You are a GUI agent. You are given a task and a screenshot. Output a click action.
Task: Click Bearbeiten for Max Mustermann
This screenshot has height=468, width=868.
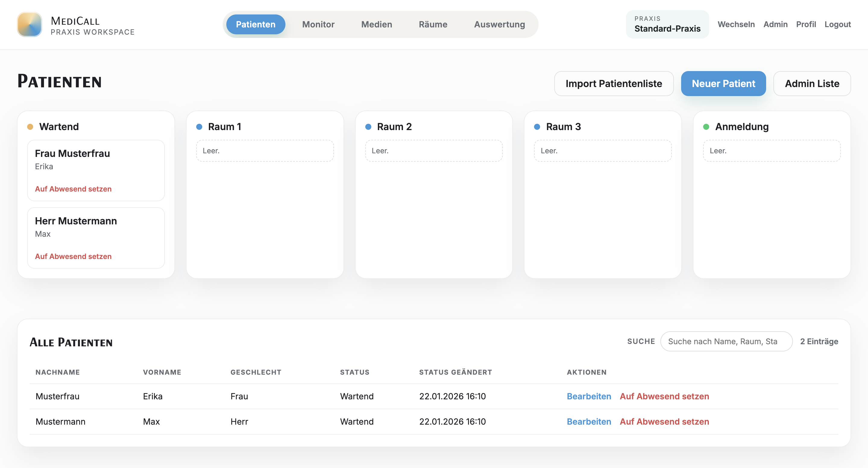tap(589, 421)
